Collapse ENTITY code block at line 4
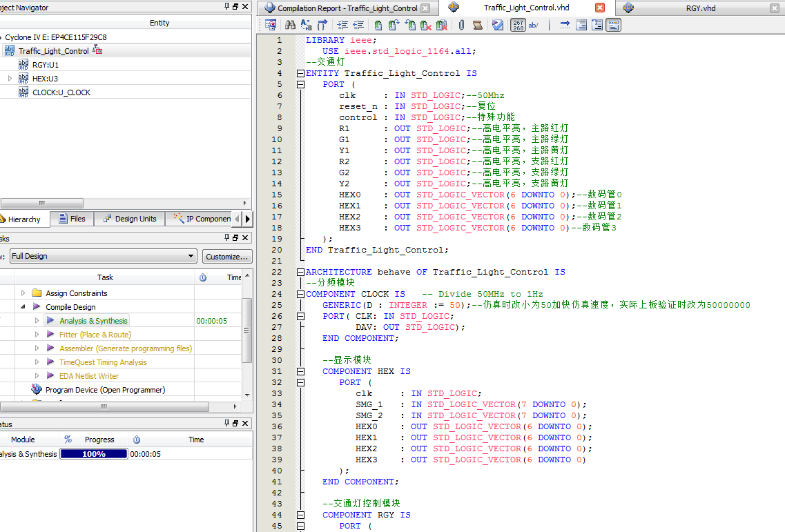 pyautogui.click(x=300, y=73)
